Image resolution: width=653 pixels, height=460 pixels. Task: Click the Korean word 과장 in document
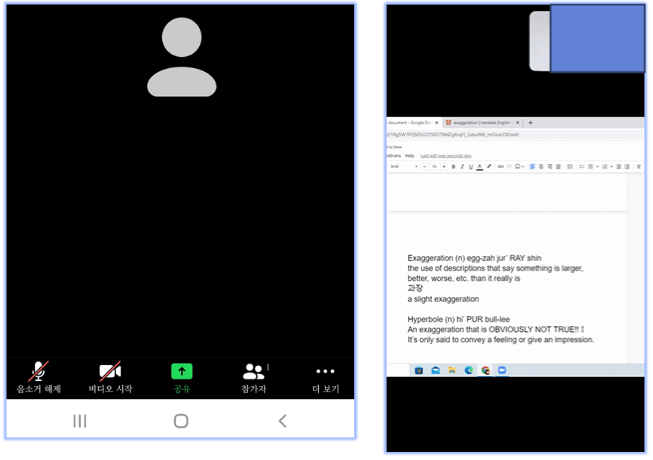[x=415, y=288]
